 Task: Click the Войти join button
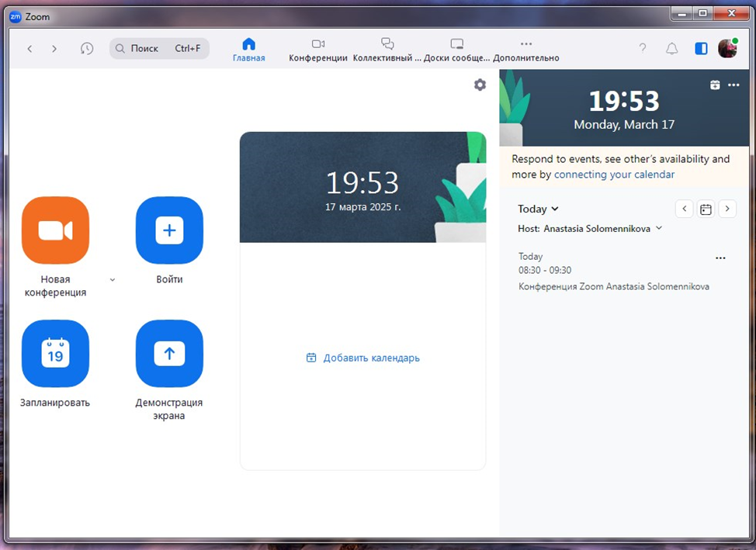(x=169, y=230)
